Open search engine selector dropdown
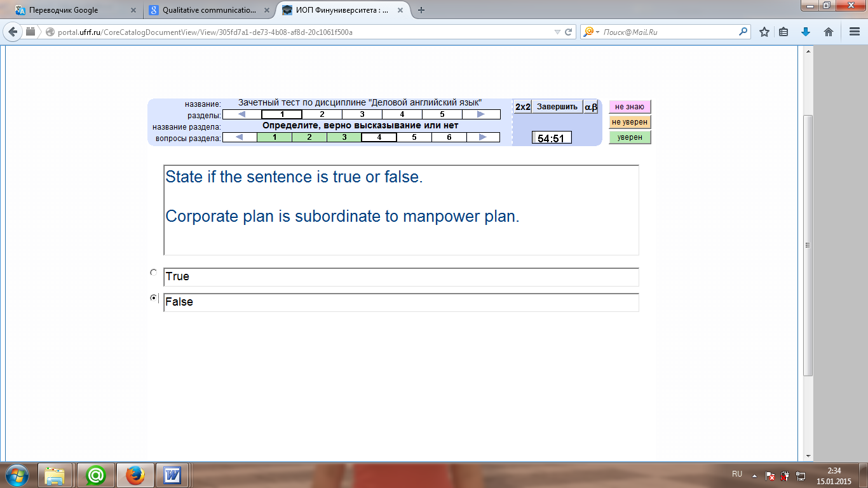This screenshot has width=868, height=488. pyautogui.click(x=592, y=32)
